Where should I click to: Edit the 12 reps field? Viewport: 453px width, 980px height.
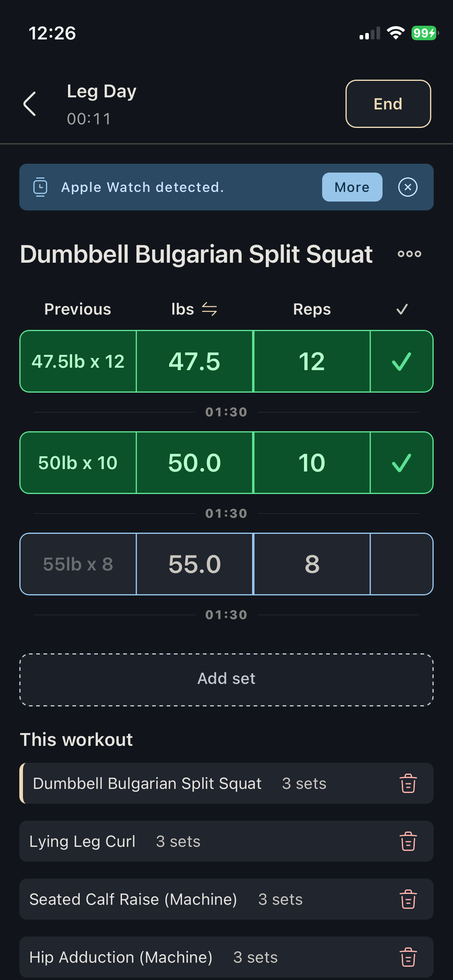click(x=312, y=361)
